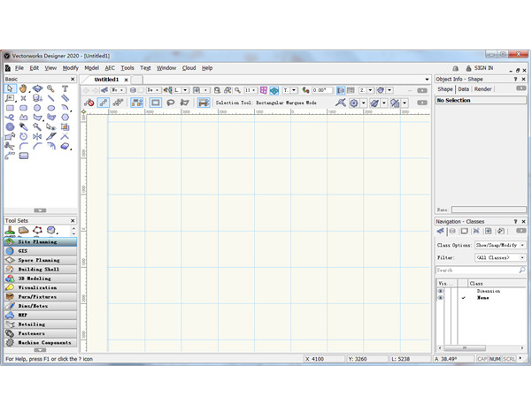Screen dimensions: 532x412
Task: Toggle Rectangular Marquee mode button
Action: point(156,103)
